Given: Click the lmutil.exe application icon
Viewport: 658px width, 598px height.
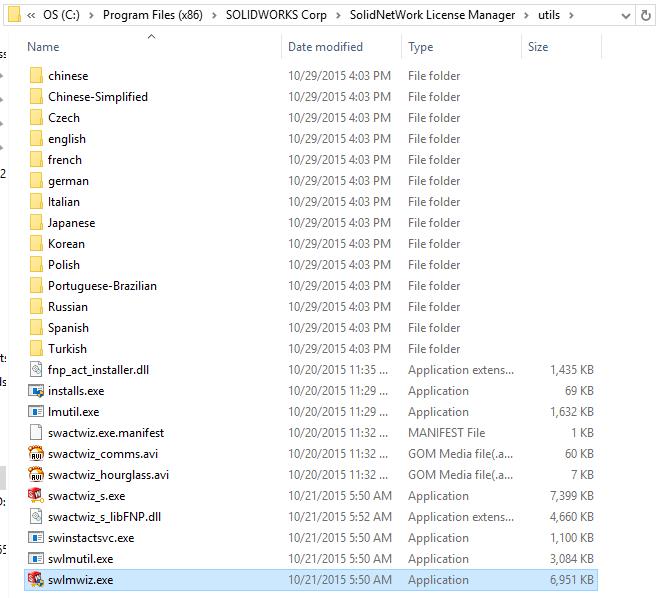Looking at the screenshot, I should [36, 412].
